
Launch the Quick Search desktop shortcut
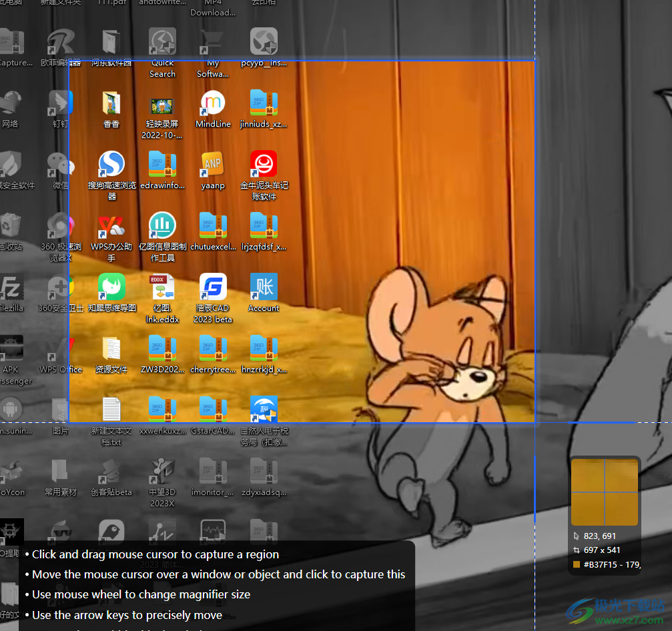pos(162,42)
